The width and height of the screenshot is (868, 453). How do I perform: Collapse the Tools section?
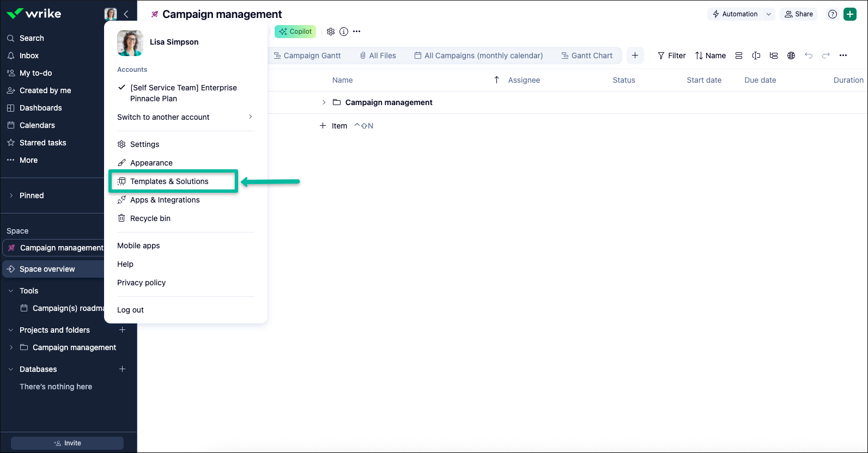point(11,291)
